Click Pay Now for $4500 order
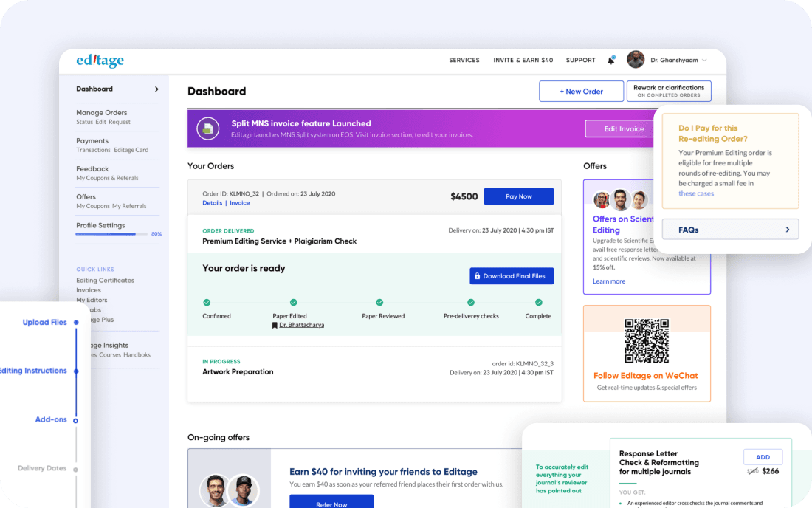Viewport: 812px width, 508px height. pos(518,196)
